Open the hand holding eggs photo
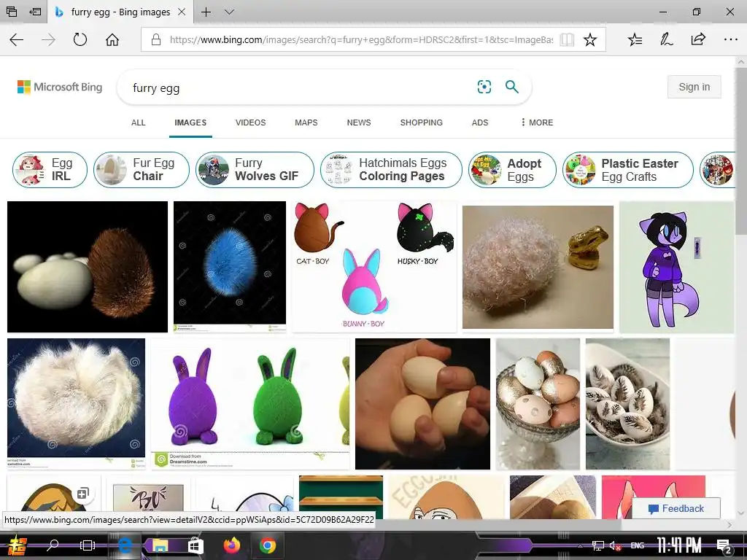The width and height of the screenshot is (747, 560). point(422,404)
